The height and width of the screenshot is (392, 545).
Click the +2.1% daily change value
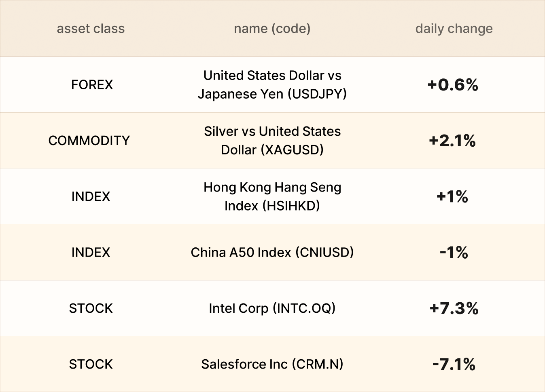452,141
